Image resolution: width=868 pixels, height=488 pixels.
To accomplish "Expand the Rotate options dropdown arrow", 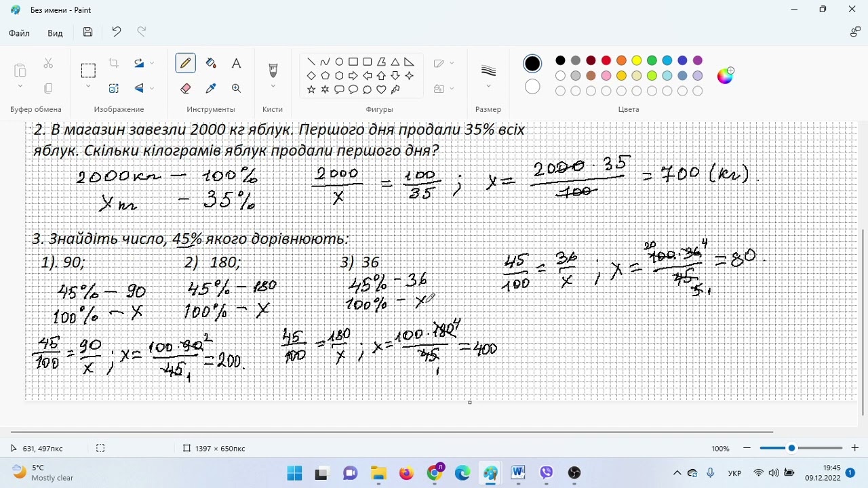I will tap(152, 63).
